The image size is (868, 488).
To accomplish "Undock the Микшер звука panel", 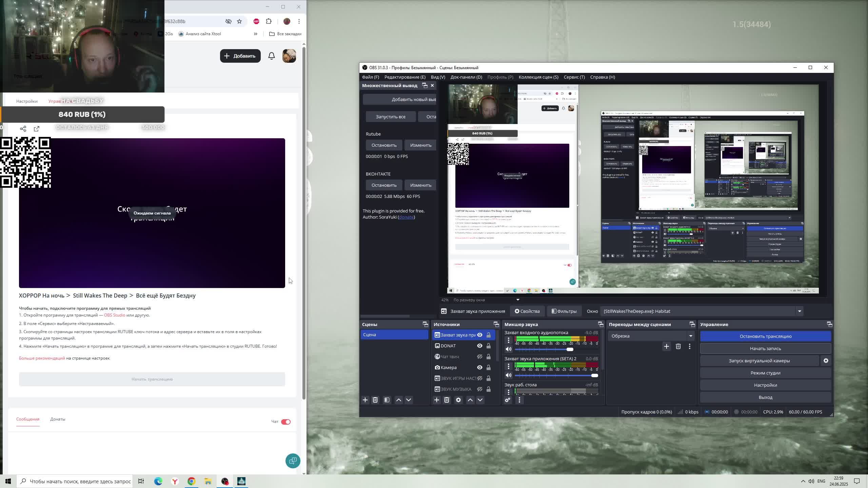I will (600, 324).
